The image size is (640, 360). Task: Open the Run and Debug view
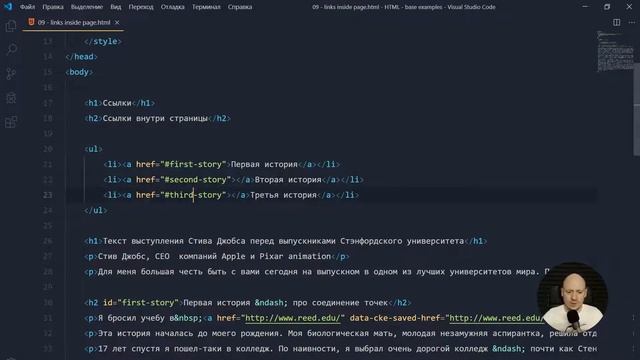click(x=11, y=98)
